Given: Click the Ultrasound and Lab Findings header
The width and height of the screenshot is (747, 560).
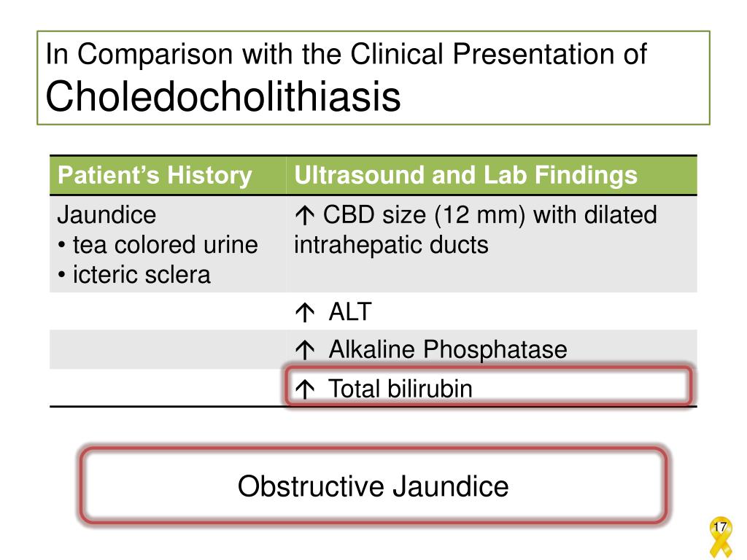Looking at the screenshot, I should [x=465, y=175].
